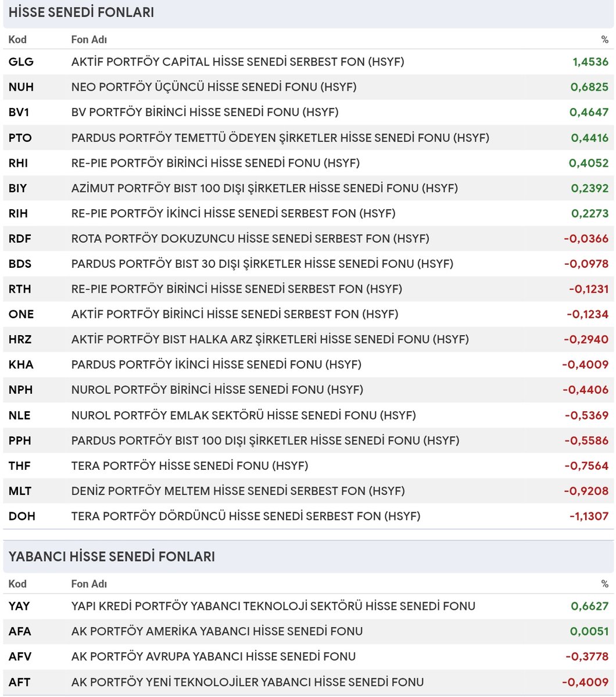Select fund code AFV
616x697 pixels.
(x=20, y=657)
